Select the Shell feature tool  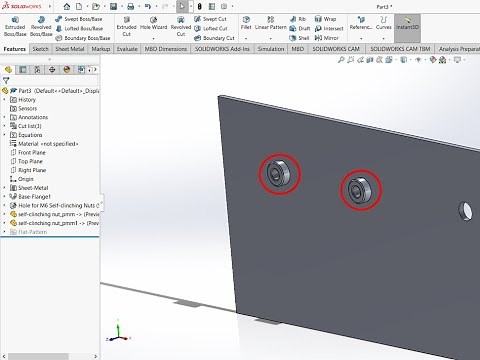tap(299, 38)
